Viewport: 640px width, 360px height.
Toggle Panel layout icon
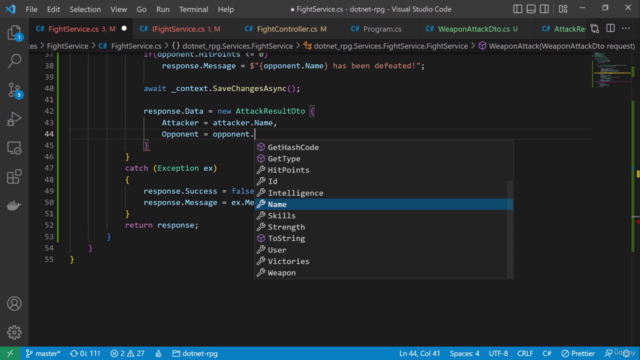(531, 9)
